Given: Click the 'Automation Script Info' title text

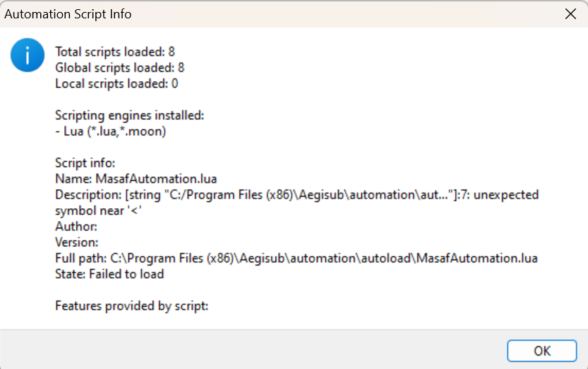Looking at the screenshot, I should click(x=68, y=14).
